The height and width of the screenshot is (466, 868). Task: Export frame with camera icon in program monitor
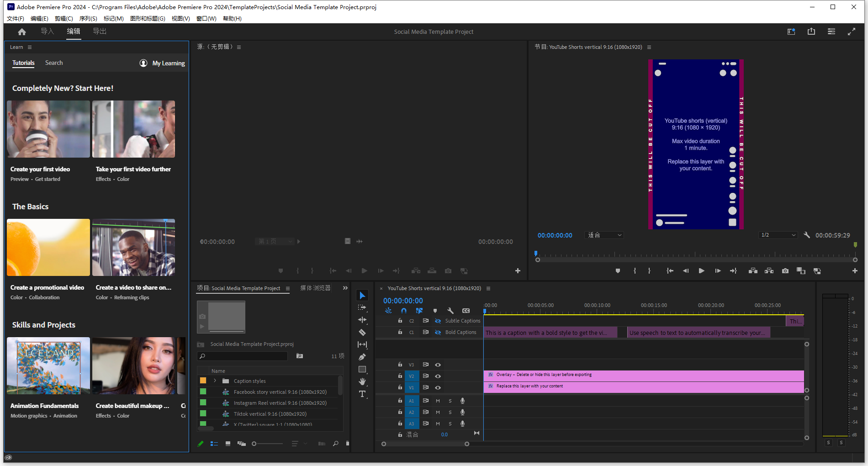[x=785, y=271]
